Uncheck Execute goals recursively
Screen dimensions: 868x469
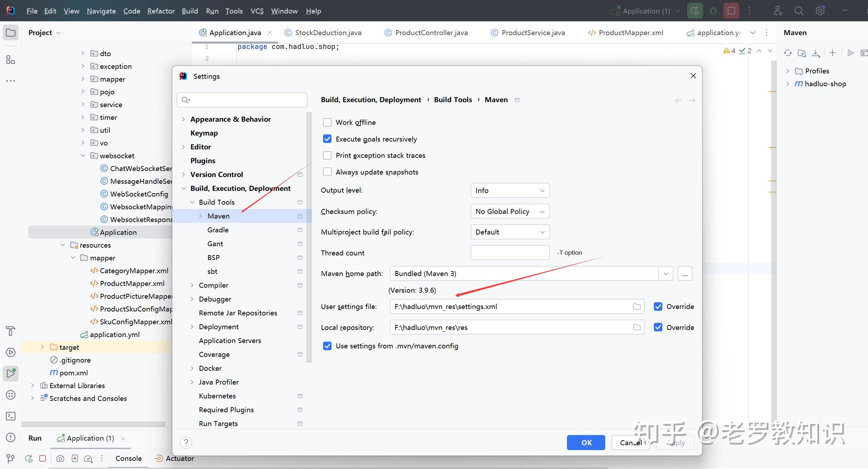(327, 139)
